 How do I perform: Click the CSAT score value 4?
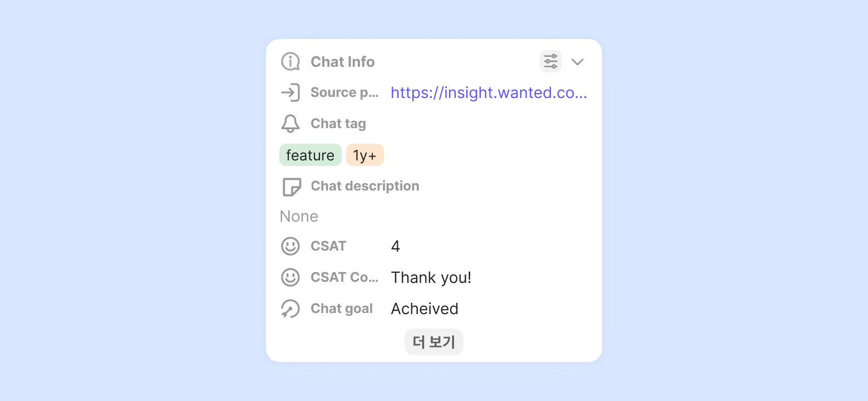[396, 246]
